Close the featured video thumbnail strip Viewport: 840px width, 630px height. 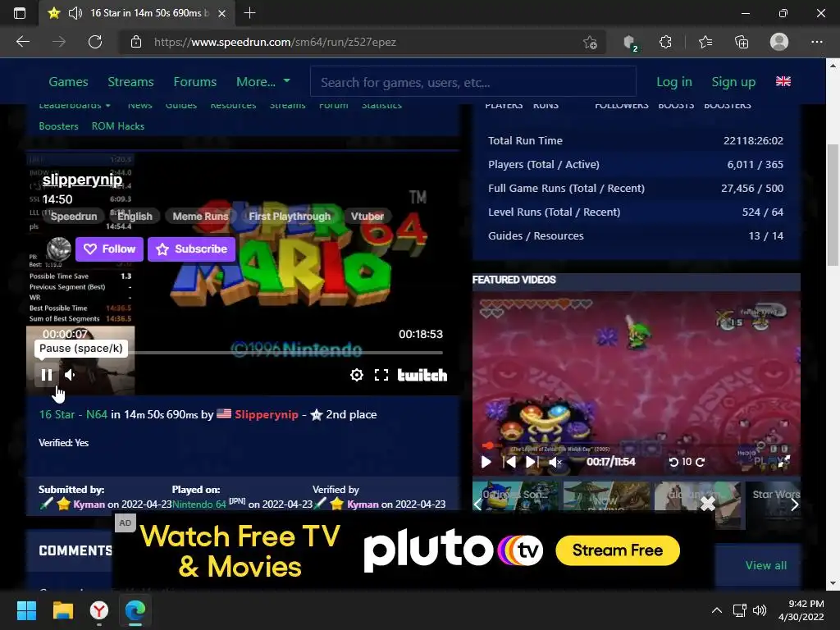coord(708,504)
